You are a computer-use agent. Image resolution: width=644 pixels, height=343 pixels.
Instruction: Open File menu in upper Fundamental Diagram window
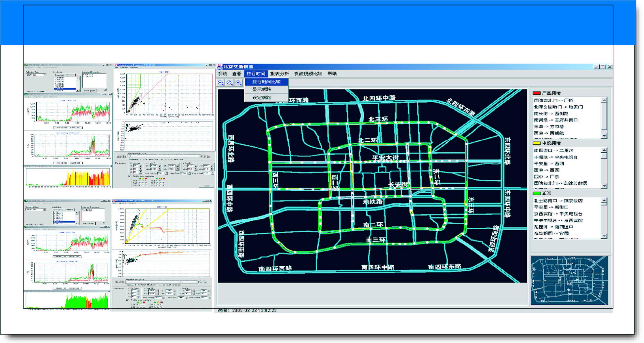click(x=116, y=68)
